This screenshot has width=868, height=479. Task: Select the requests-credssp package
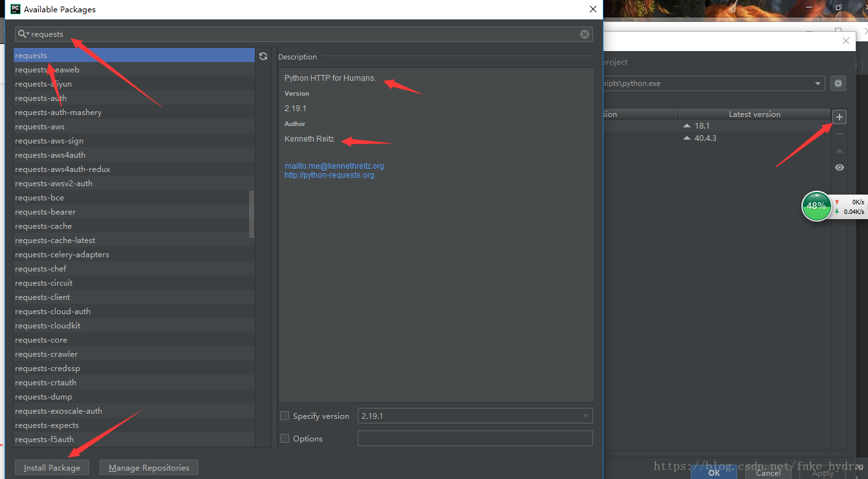coord(134,368)
